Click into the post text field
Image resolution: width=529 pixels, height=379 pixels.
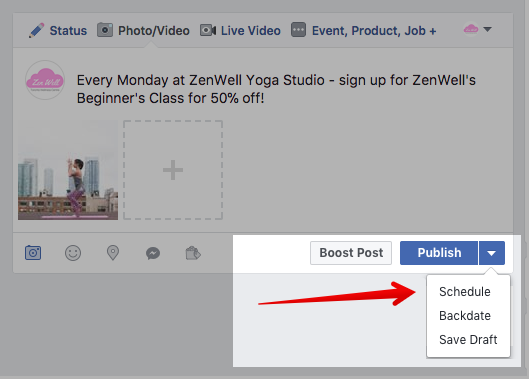tap(276, 89)
